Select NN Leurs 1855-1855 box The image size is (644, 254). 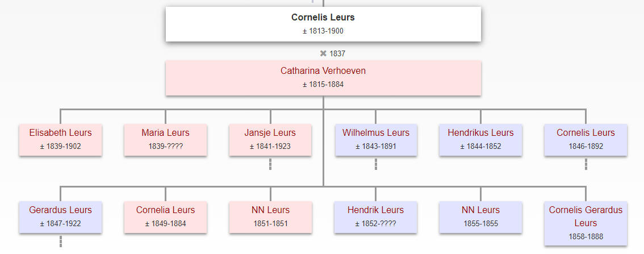tap(480, 217)
